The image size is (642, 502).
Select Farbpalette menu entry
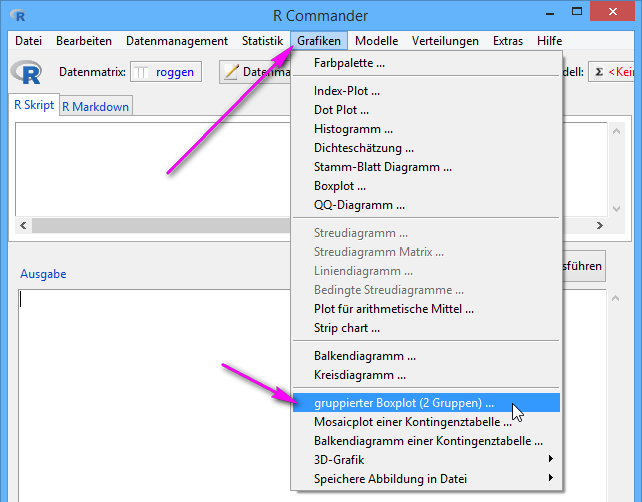426,63
